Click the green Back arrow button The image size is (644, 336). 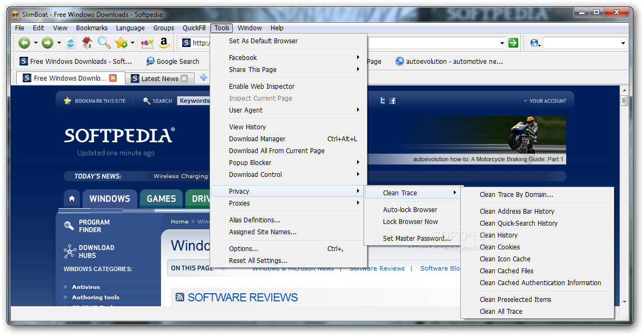pos(24,43)
